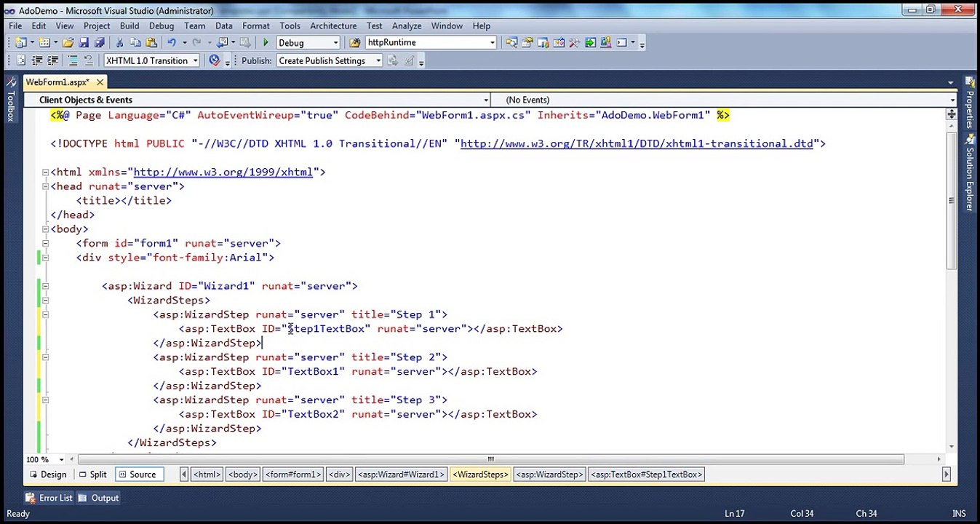Open the Output panel tab

(x=98, y=498)
